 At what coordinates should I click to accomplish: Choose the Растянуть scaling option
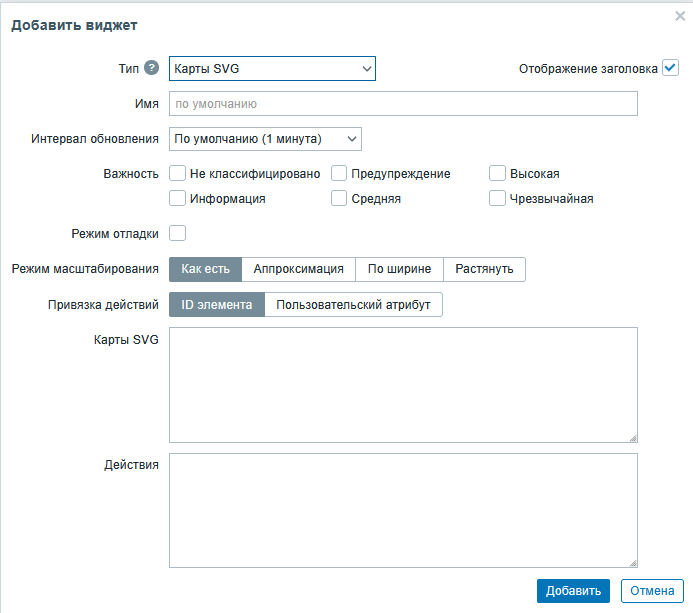(x=484, y=269)
